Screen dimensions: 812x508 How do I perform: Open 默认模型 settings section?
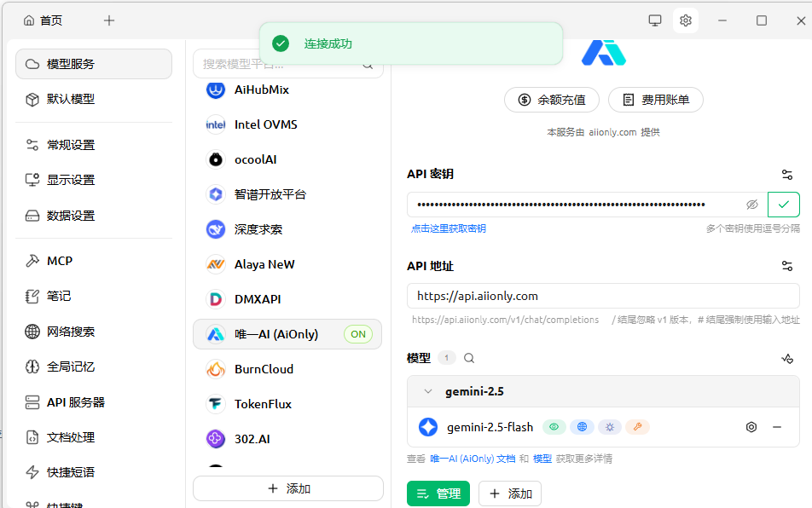[94, 100]
